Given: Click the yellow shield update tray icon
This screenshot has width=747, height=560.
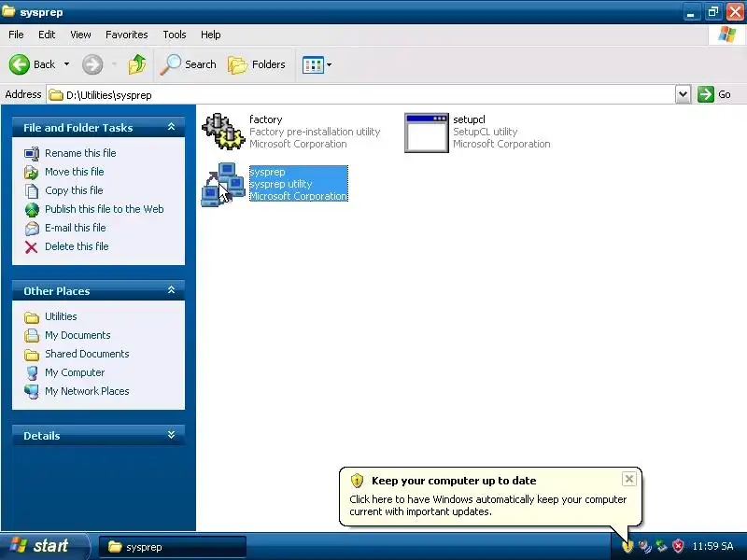Looking at the screenshot, I should (x=627, y=547).
